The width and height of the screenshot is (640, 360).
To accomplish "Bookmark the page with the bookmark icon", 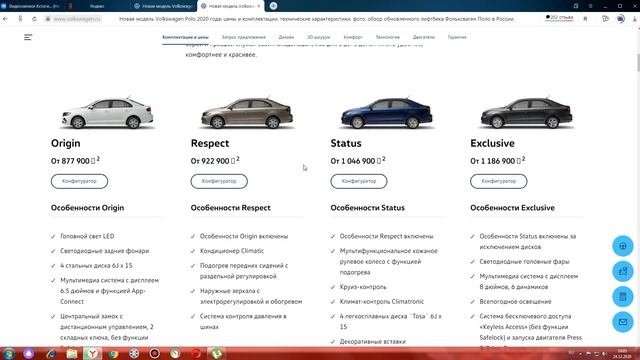I will [x=585, y=19].
